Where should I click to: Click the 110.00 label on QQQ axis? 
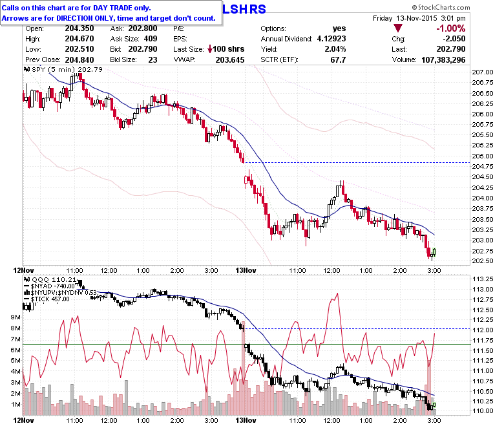click(482, 411)
